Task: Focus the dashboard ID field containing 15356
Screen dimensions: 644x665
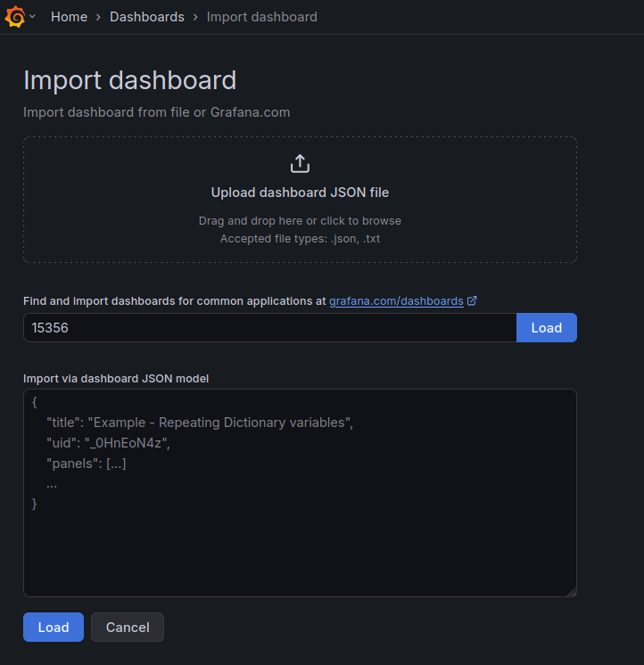Action: (269, 328)
